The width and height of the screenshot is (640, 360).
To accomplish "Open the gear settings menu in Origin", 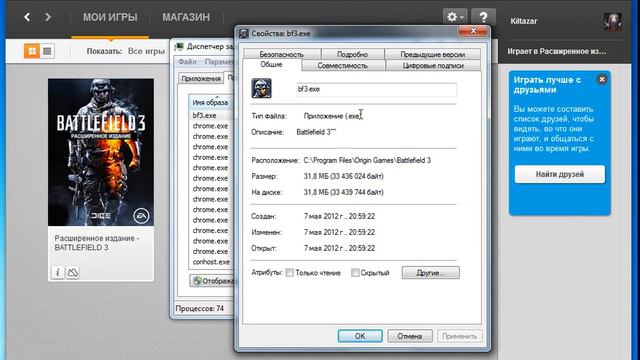I will (x=455, y=17).
